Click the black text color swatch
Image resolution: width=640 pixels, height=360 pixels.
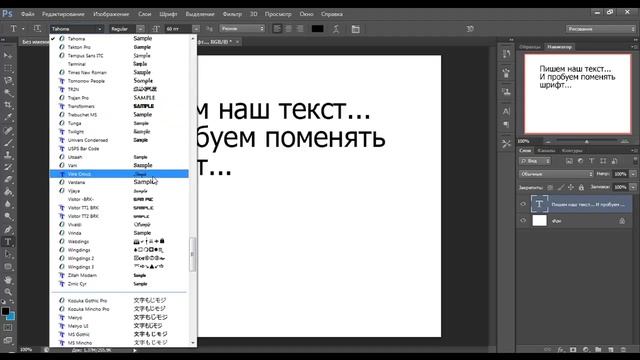318,29
